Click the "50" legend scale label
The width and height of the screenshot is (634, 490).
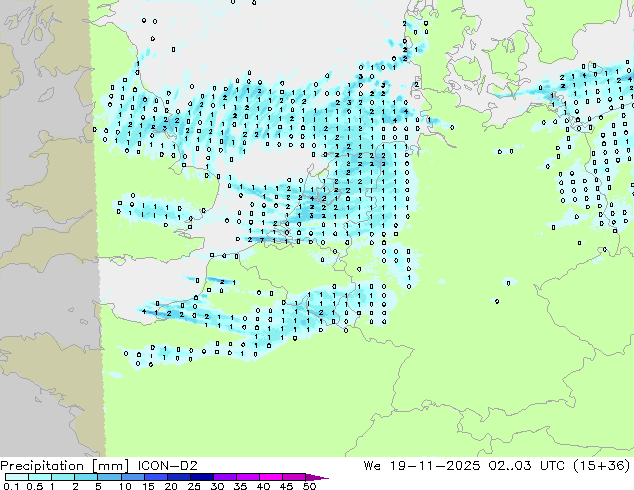click(309, 486)
